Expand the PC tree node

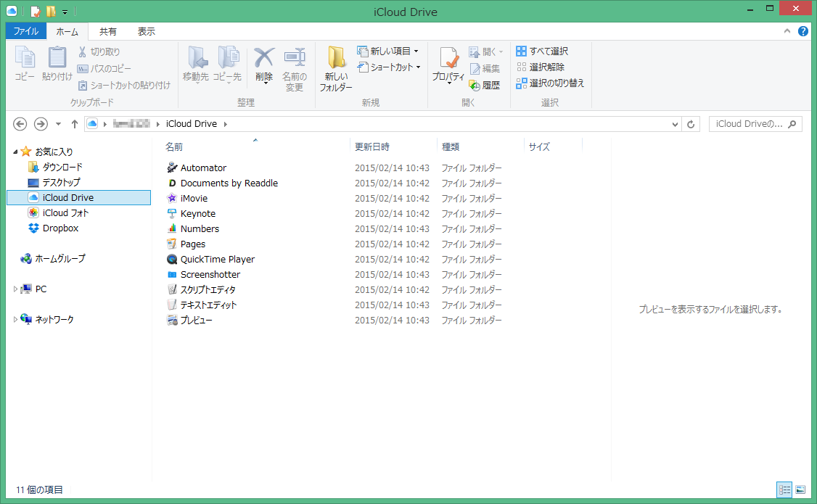point(15,289)
